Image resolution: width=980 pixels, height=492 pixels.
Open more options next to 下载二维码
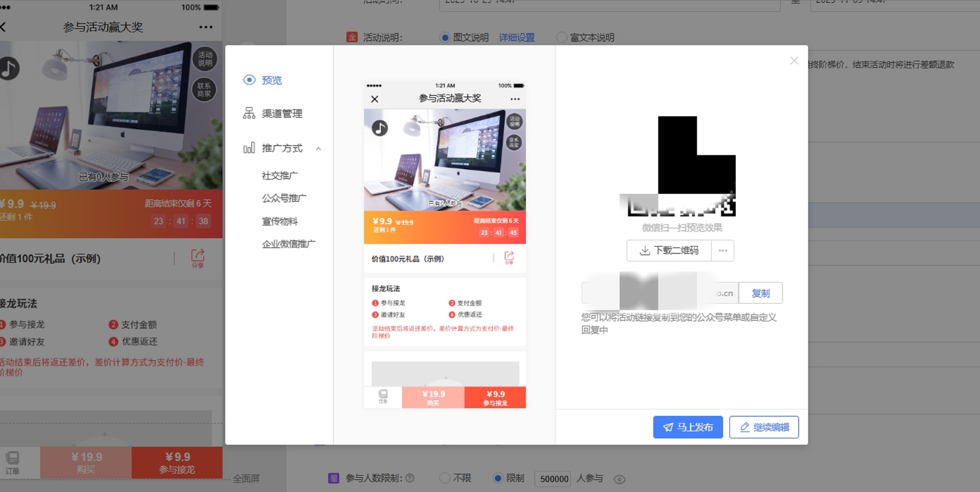point(722,251)
